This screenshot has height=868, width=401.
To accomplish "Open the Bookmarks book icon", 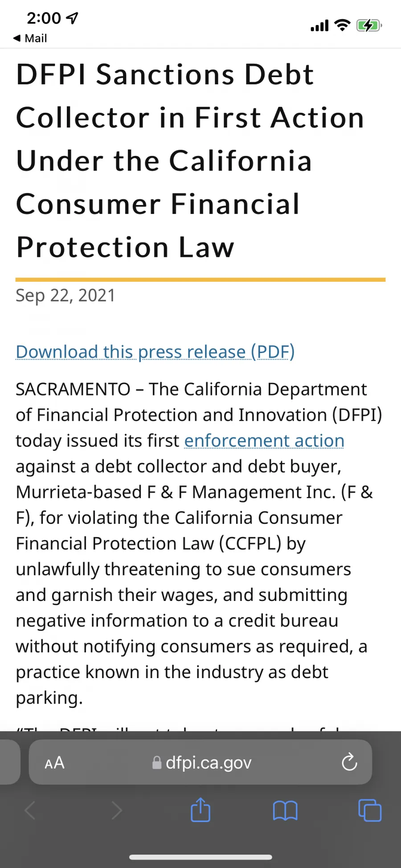I will pyautogui.click(x=285, y=810).
